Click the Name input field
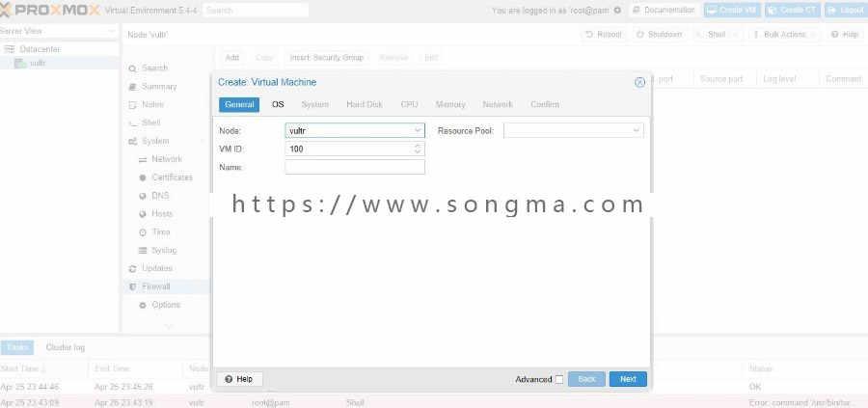 point(355,167)
